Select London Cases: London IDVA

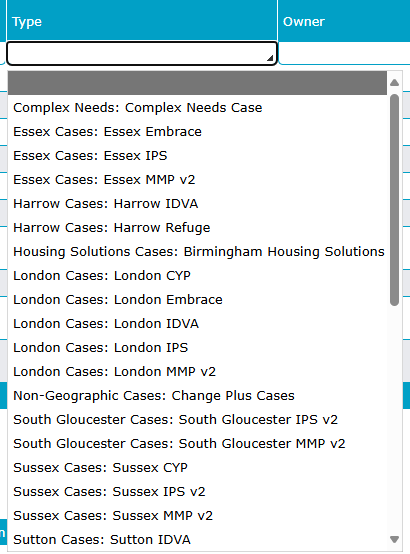[198, 324]
